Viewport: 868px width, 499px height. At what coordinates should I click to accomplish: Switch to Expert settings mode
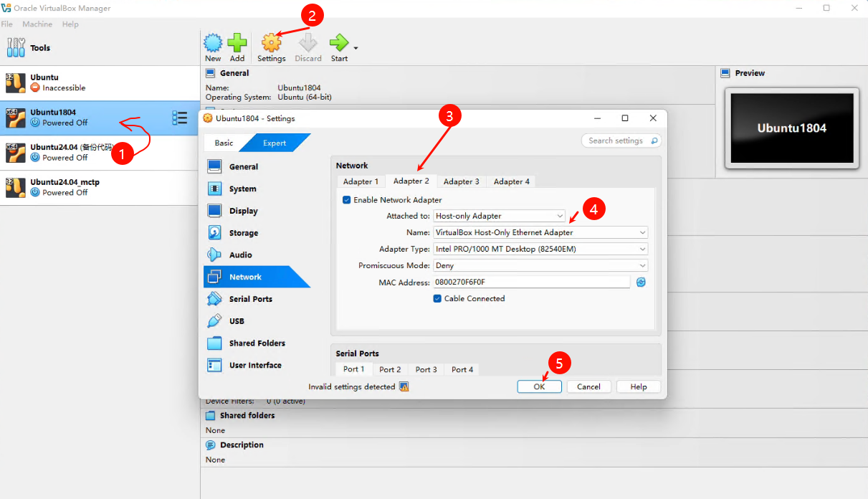point(275,143)
